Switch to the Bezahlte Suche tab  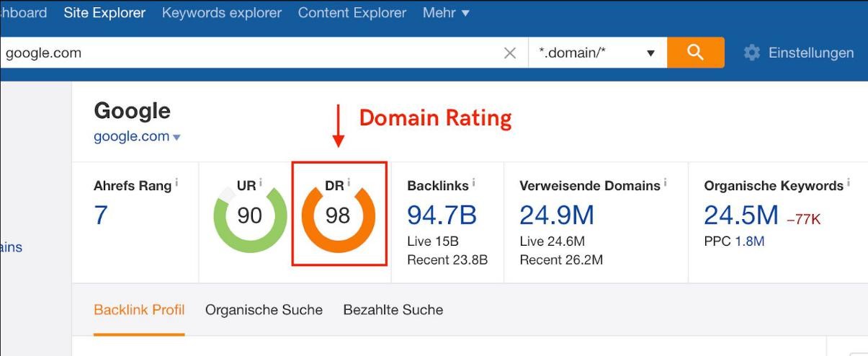393,310
